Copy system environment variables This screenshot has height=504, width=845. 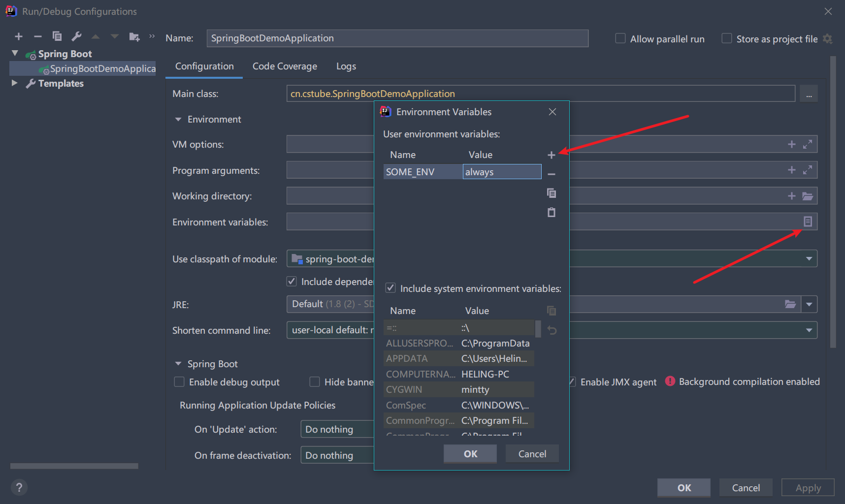tap(552, 311)
